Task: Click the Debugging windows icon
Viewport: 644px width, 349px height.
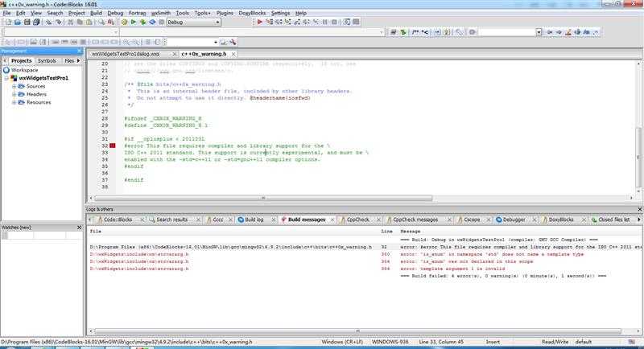Action: [x=347, y=23]
